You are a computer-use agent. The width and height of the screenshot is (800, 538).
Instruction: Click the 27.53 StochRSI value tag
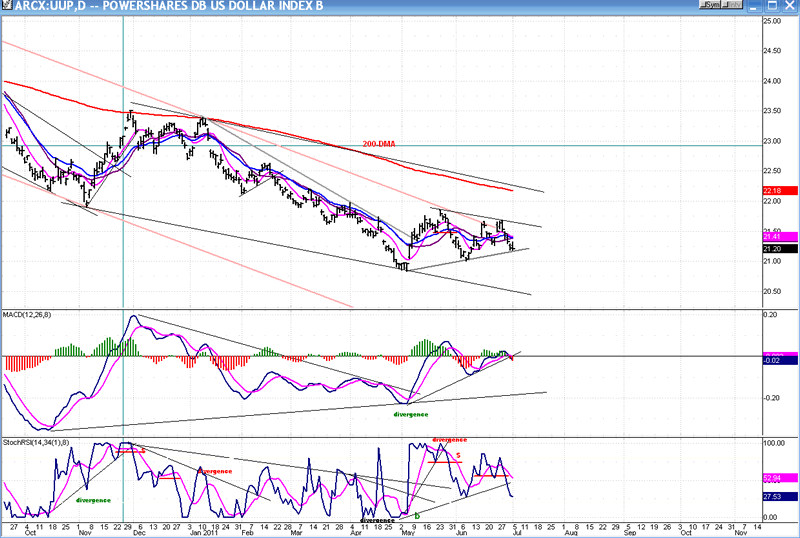pos(776,497)
